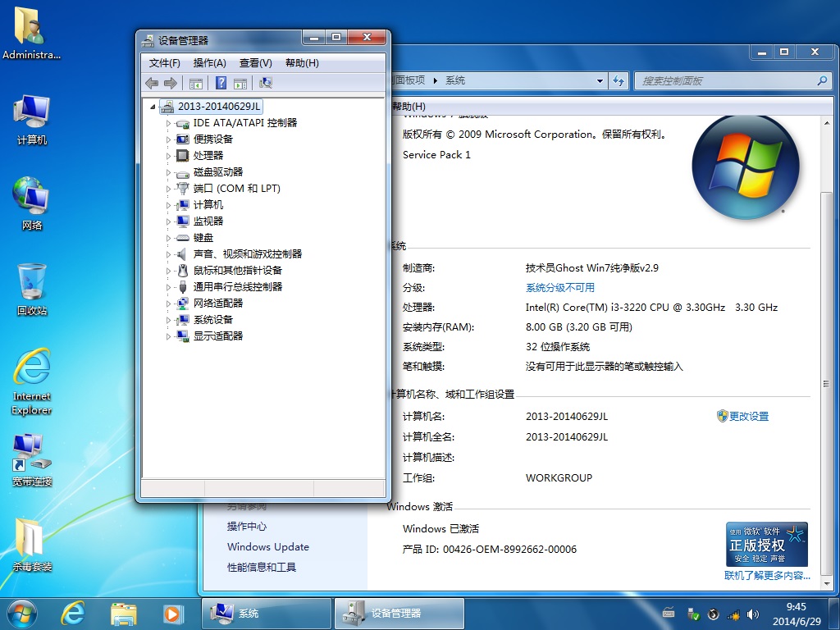Open the Windows Start orb
This screenshot has width=840, height=630.
pos(22,614)
